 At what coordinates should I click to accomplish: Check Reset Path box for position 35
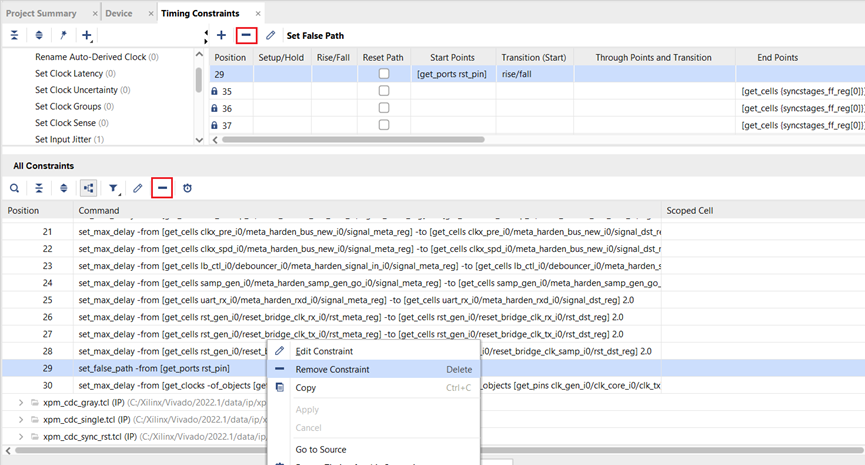[x=383, y=91]
